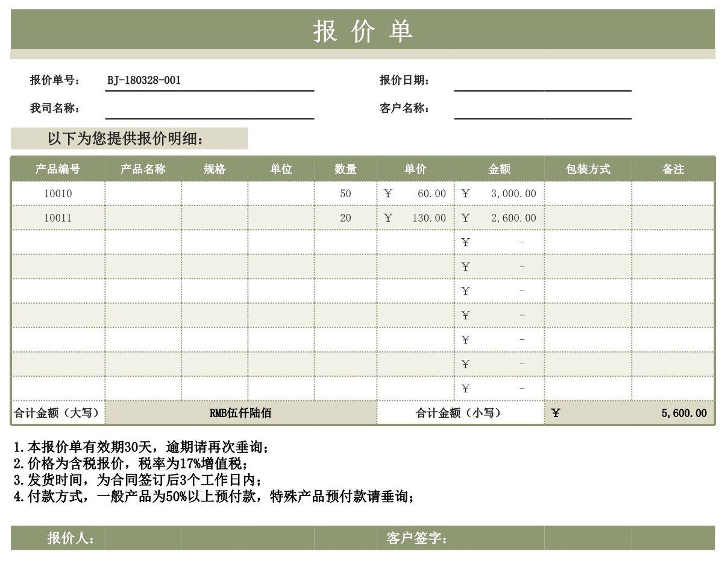
Task: Select the RMB伍仟陆佰 total in words cell
Action: pos(240,414)
